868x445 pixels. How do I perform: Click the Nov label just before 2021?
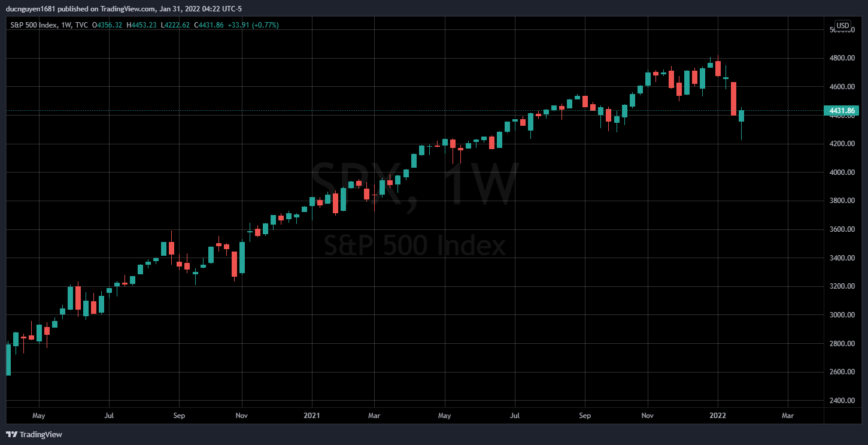point(242,415)
